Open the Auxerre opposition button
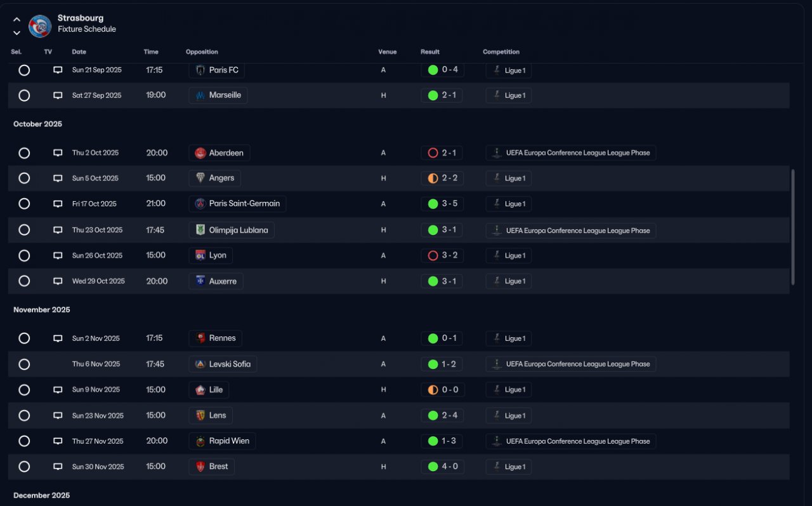812x506 pixels. tap(216, 281)
